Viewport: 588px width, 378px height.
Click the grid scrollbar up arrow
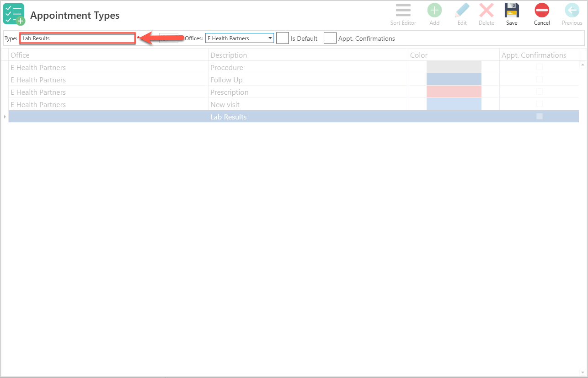(x=583, y=65)
